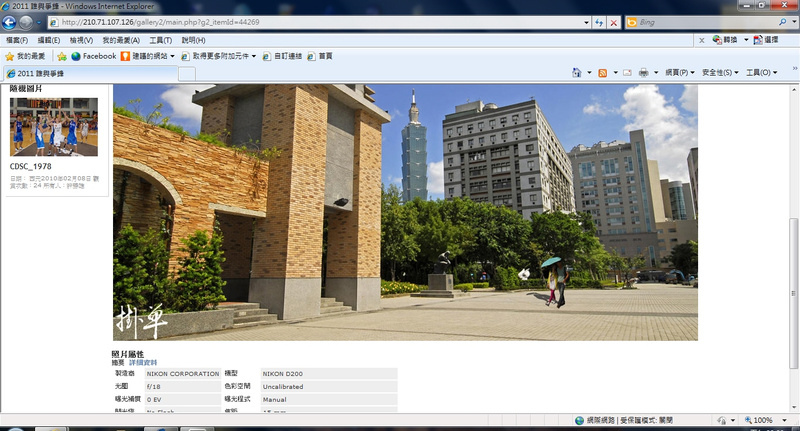Stop loading with the red X icon
The height and width of the screenshot is (431, 800).
pyautogui.click(x=614, y=22)
